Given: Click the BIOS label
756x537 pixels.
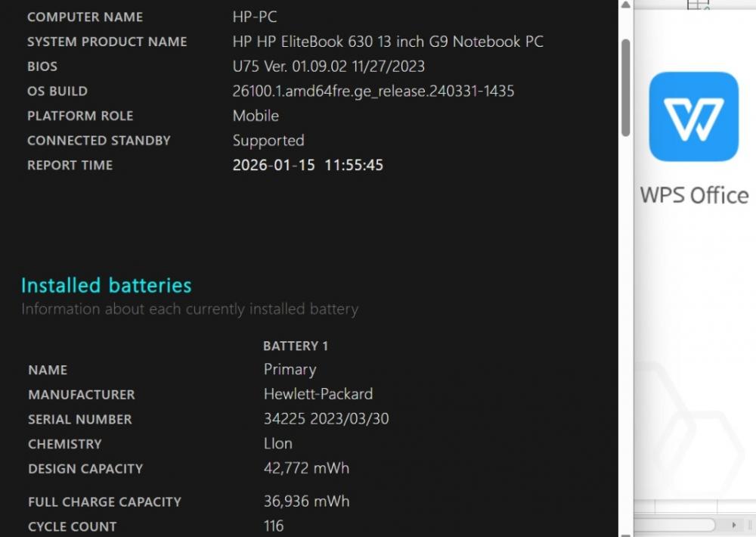Looking at the screenshot, I should [x=42, y=67].
